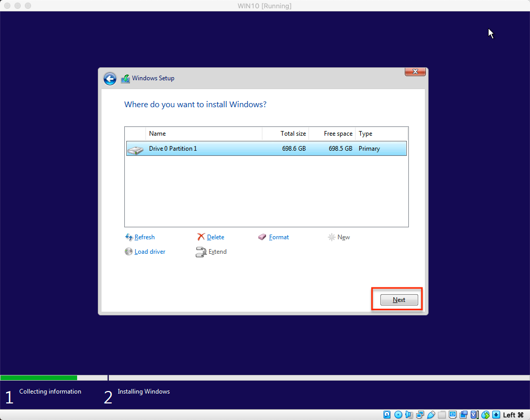Click the Delete partition link
Viewport: 530px width, 420px height.
215,237
